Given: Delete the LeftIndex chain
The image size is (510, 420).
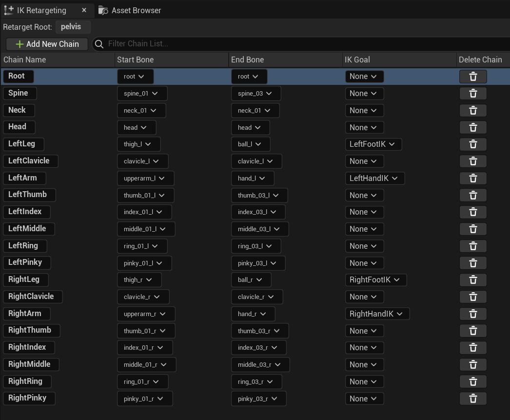Looking at the screenshot, I should click(473, 212).
